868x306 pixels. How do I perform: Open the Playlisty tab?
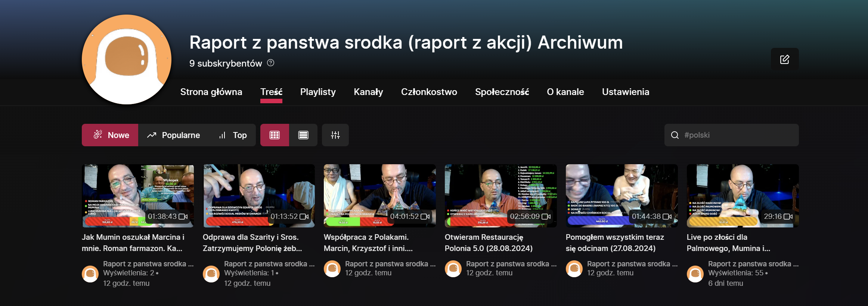coord(318,92)
